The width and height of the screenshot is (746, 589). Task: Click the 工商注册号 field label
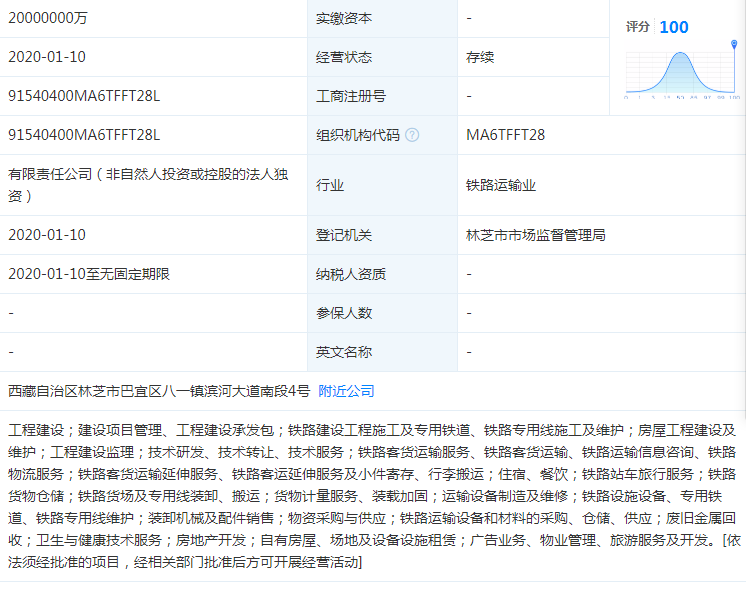pos(351,96)
